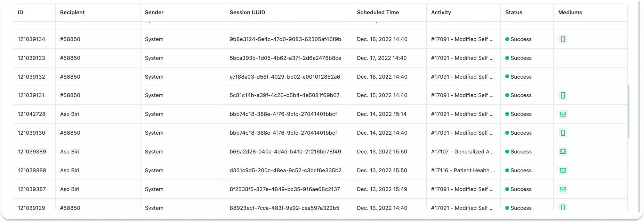
Task: Open activity #17107 - Generalized A...
Action: pyautogui.click(x=462, y=152)
